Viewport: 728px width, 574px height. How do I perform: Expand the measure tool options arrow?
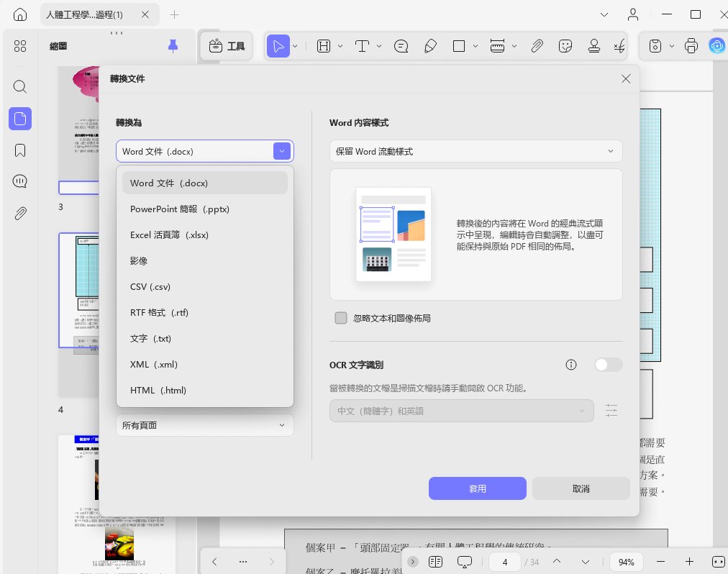tap(514, 46)
